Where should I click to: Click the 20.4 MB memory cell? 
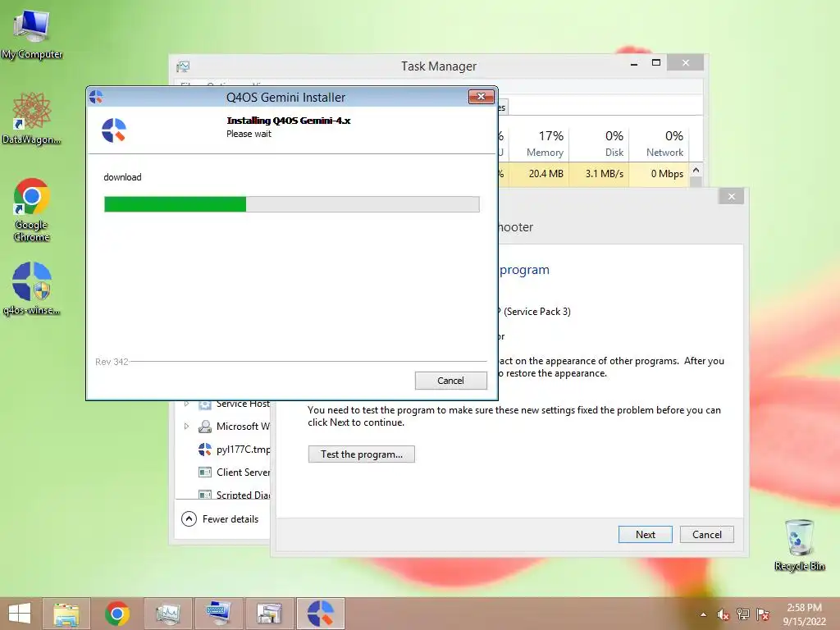[540, 174]
